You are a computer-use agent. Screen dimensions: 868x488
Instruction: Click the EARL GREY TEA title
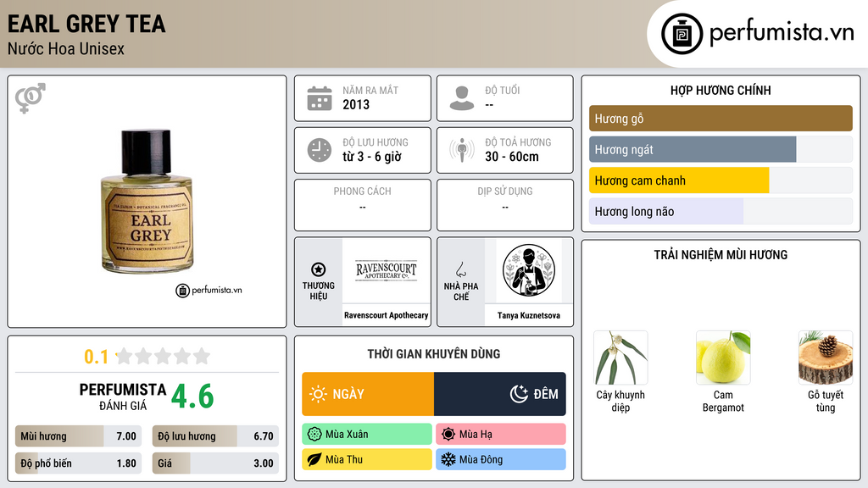(x=86, y=24)
